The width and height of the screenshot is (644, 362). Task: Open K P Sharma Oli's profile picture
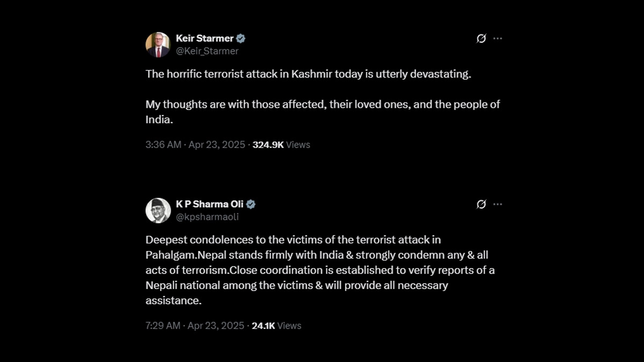point(158,210)
